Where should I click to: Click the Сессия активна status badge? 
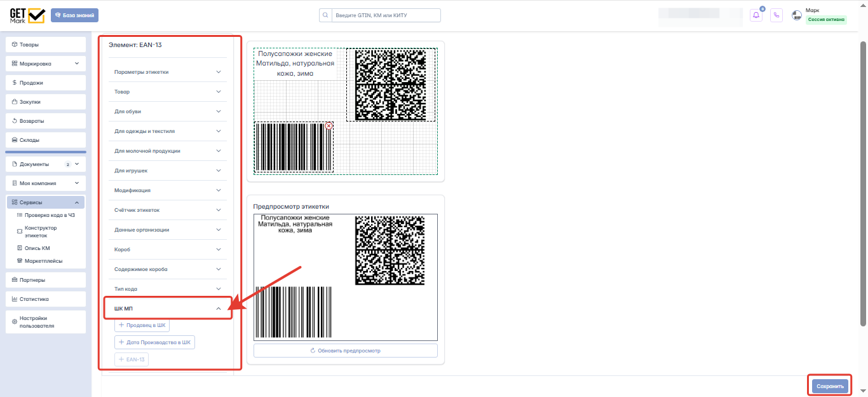[827, 20]
